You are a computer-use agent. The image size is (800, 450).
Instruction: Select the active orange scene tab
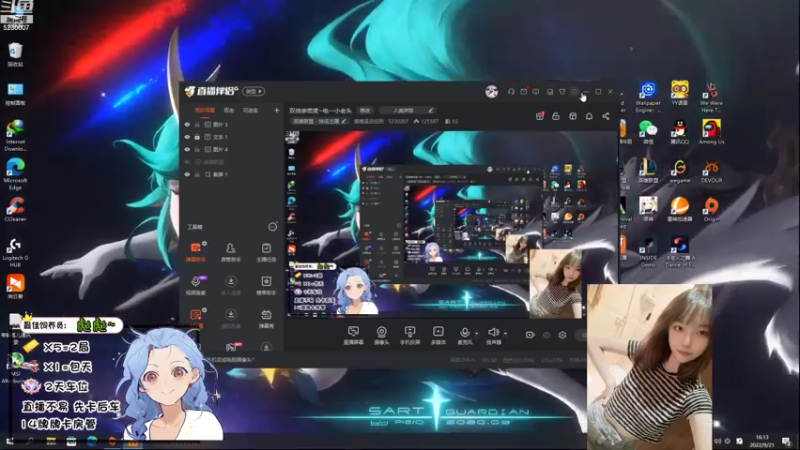(x=205, y=110)
